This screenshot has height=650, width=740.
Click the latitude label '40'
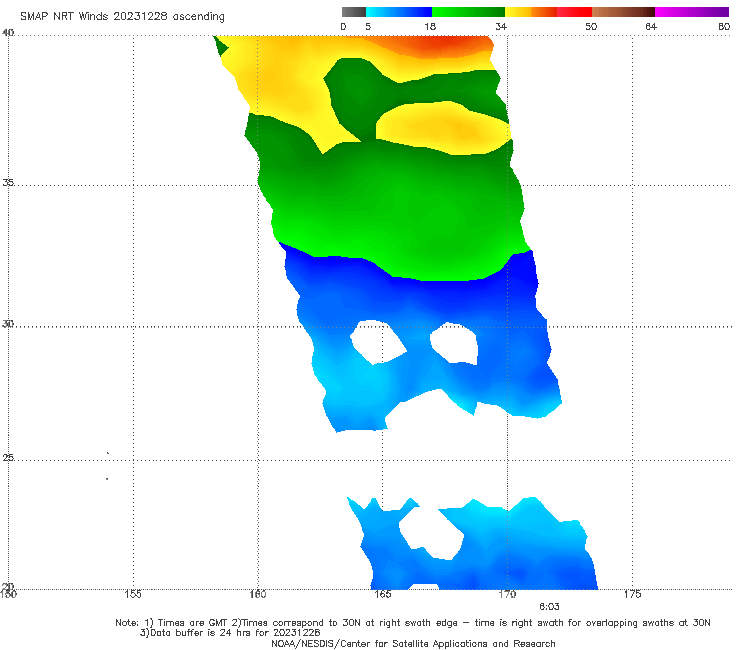click(x=8, y=32)
